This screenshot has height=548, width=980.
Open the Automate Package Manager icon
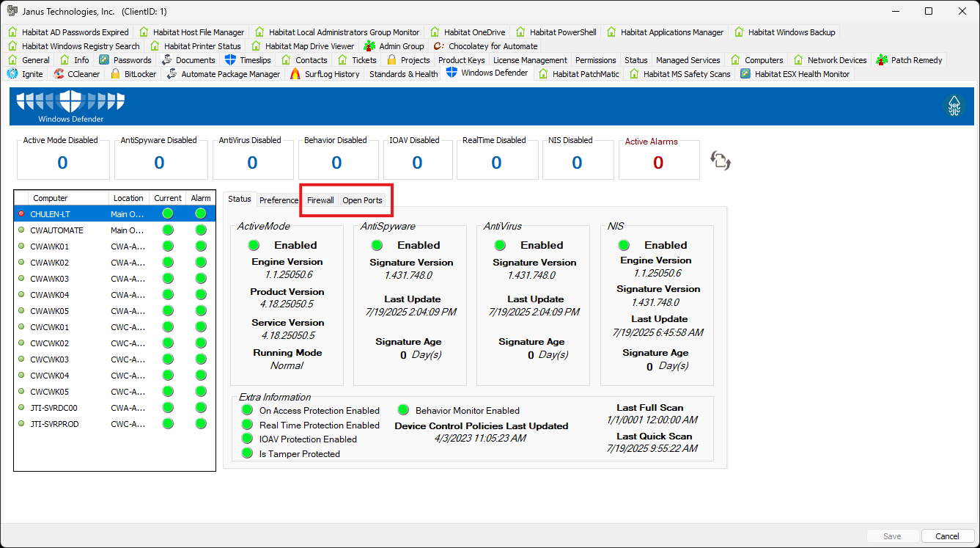(x=171, y=73)
